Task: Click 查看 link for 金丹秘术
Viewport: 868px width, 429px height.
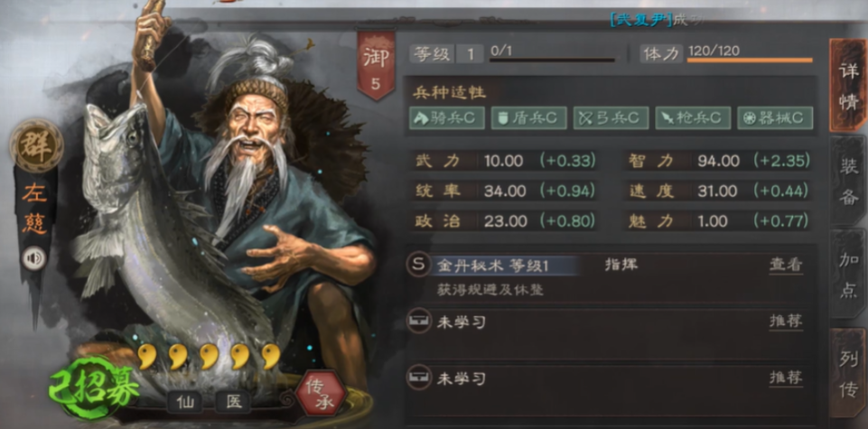Action: [786, 266]
